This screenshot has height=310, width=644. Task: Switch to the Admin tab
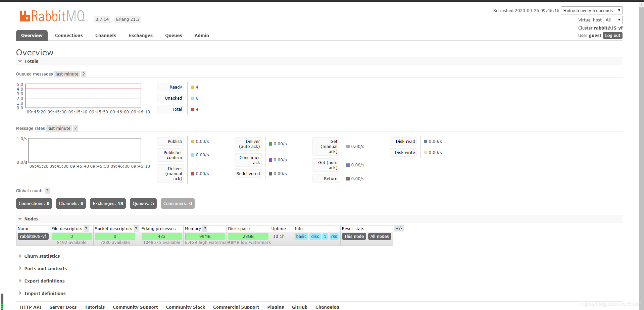tap(202, 36)
